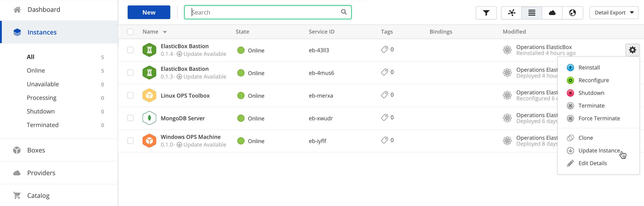Click Update Available link for version 0.1.4
Screen dimensions: 644x206
pos(205,54)
